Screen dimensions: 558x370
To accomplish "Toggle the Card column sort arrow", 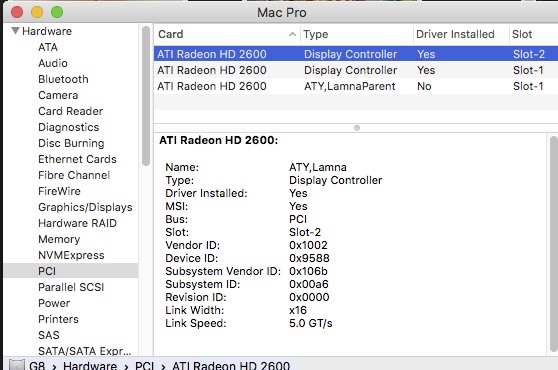I will [292, 34].
